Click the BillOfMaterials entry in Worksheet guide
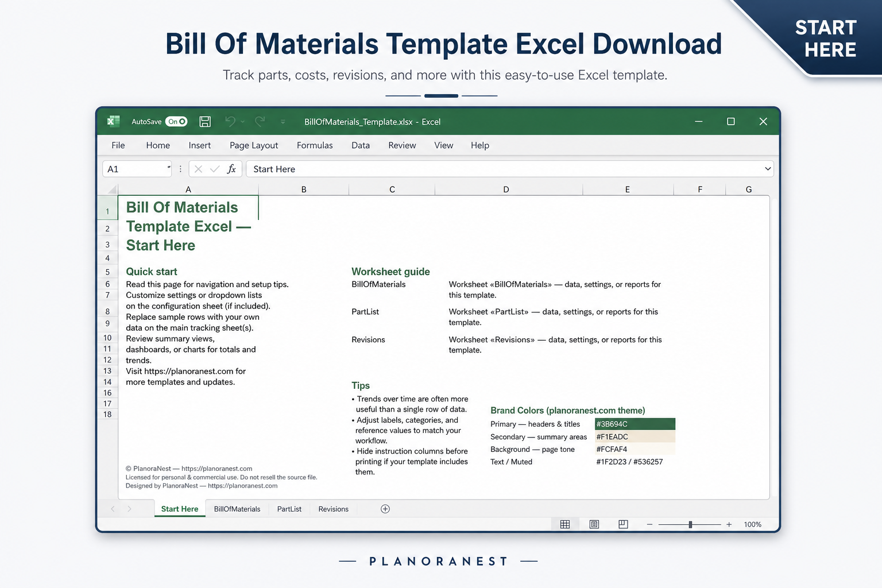Viewport: 882px width, 588px height. (x=378, y=284)
